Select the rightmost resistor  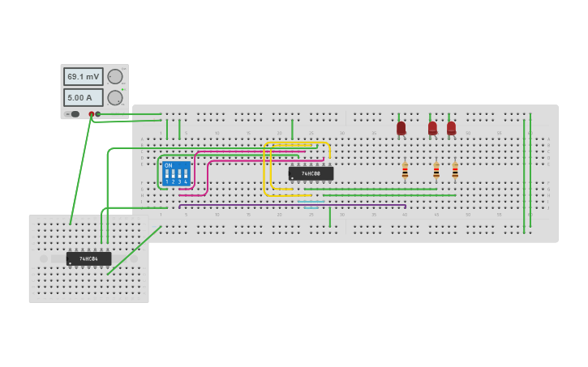click(455, 170)
